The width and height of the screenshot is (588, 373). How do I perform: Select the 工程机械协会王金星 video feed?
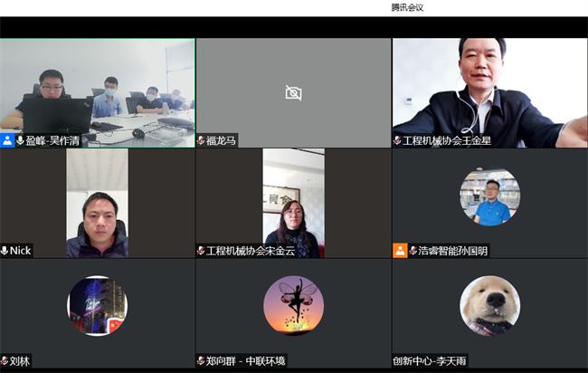click(x=490, y=92)
